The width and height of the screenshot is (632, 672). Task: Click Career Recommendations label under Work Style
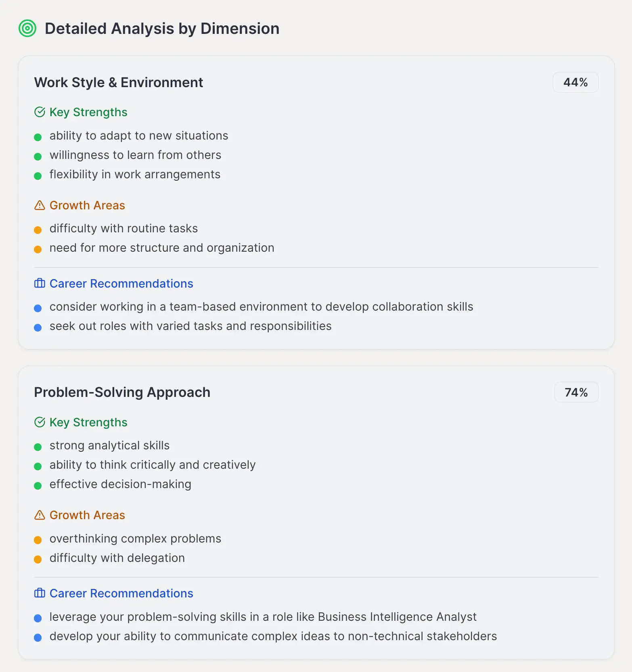(x=121, y=284)
